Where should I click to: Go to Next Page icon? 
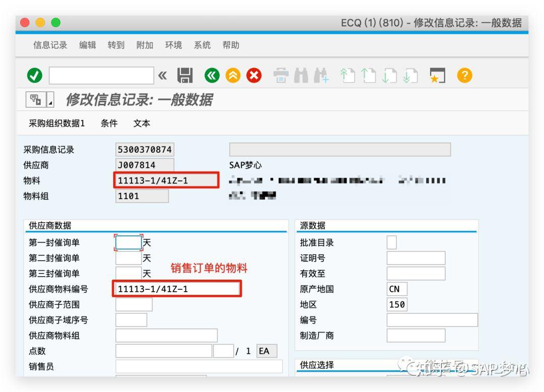389,75
